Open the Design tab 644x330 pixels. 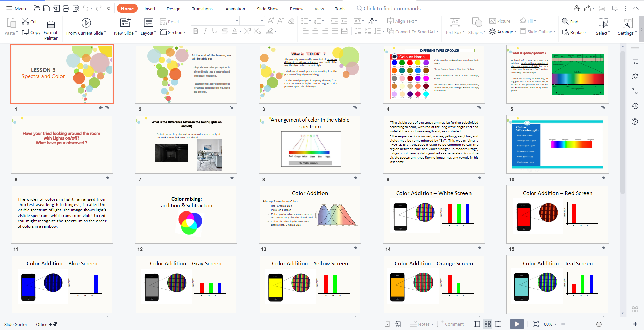tap(173, 9)
